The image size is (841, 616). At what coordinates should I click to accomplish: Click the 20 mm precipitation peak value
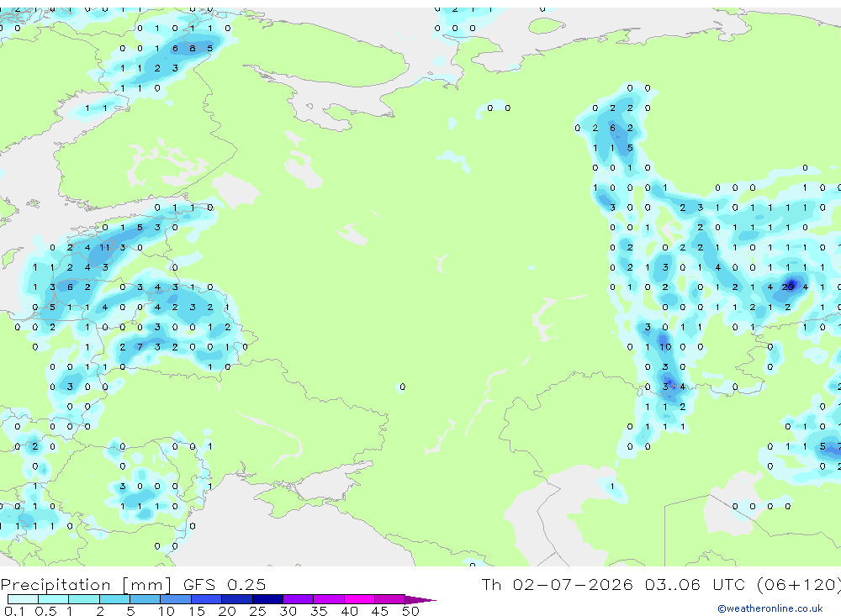787,287
